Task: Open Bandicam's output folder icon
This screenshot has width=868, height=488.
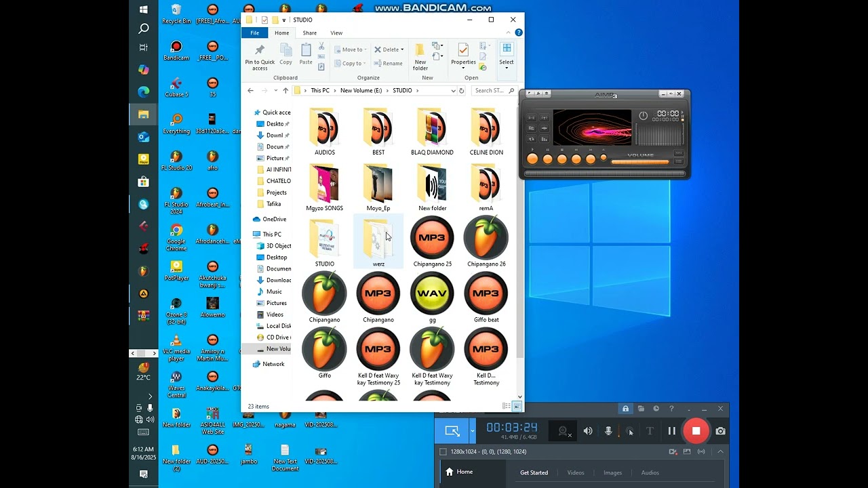Action: [x=641, y=409]
